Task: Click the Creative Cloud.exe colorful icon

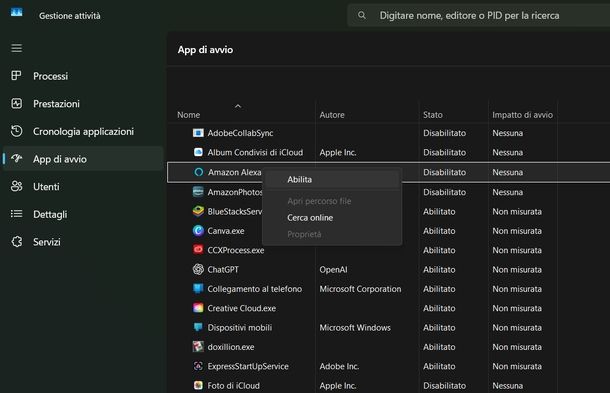Action: coord(198,308)
